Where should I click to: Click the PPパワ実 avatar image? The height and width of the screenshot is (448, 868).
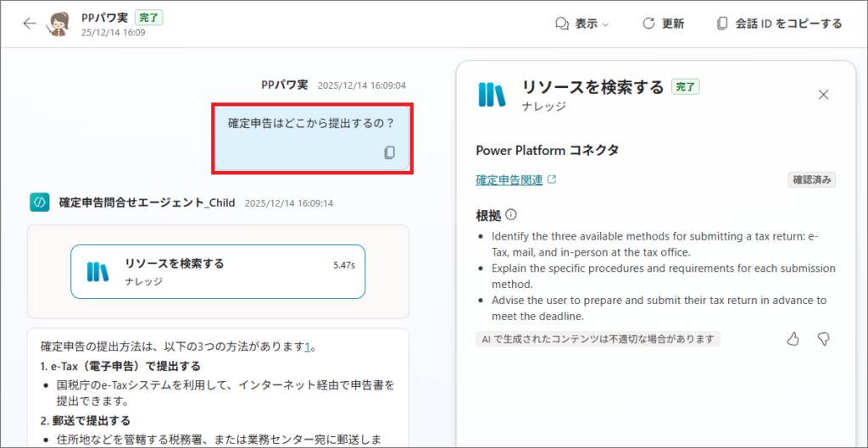click(x=60, y=24)
